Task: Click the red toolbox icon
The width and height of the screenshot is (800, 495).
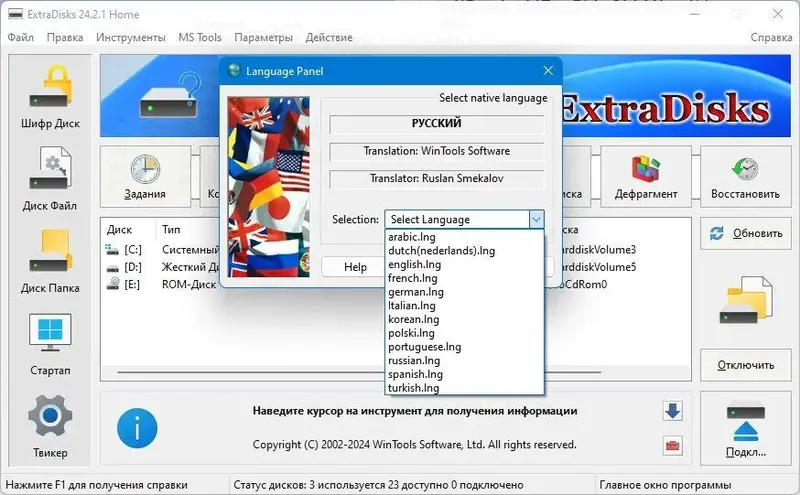Action: 672,446
